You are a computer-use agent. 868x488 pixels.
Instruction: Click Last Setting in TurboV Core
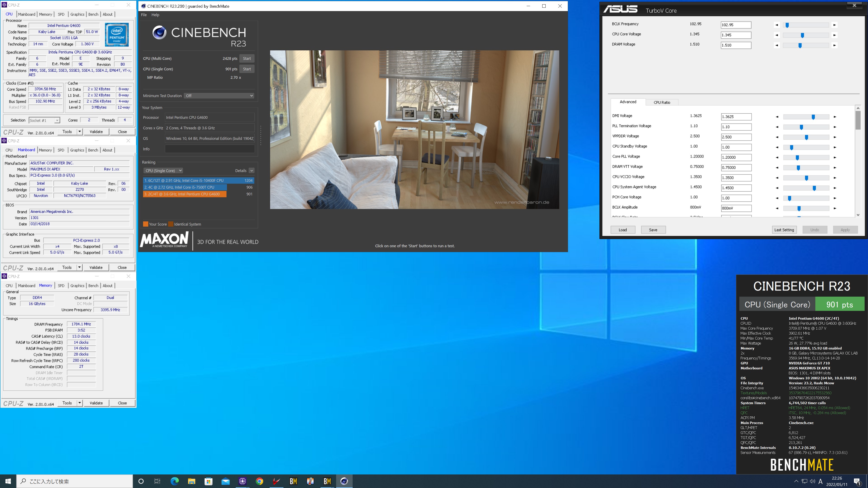784,230
